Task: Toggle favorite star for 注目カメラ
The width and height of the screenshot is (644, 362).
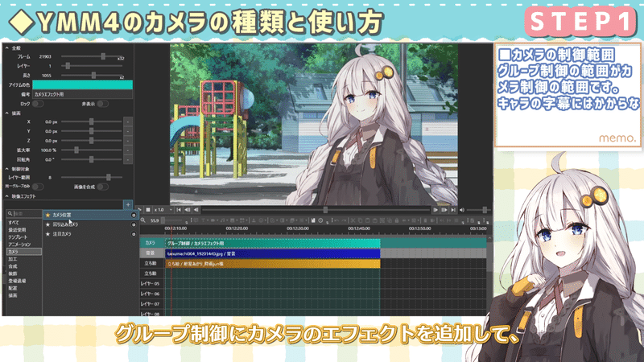Action: 47,234
